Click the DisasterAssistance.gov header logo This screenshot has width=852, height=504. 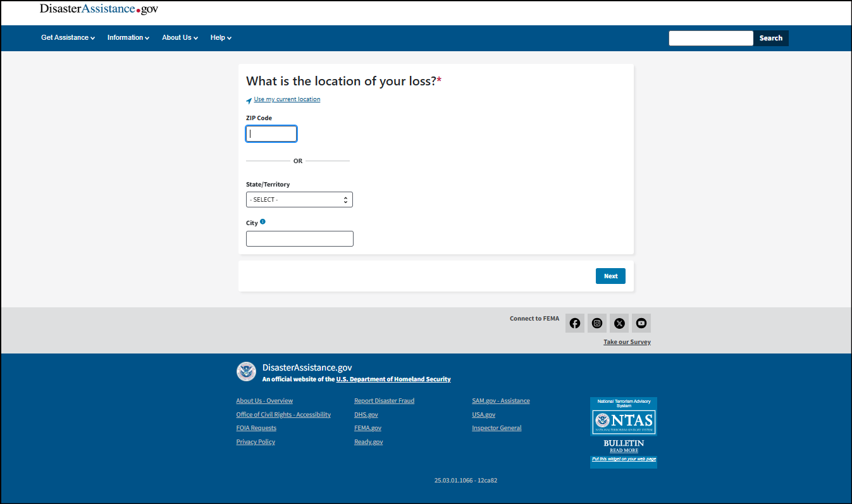click(99, 9)
